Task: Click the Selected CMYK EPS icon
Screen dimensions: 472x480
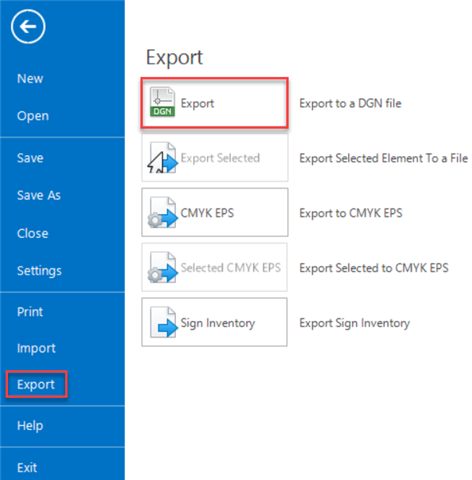Action: [x=163, y=267]
